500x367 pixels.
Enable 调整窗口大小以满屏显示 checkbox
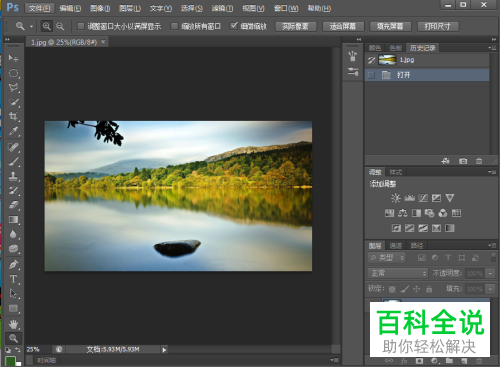(x=81, y=26)
